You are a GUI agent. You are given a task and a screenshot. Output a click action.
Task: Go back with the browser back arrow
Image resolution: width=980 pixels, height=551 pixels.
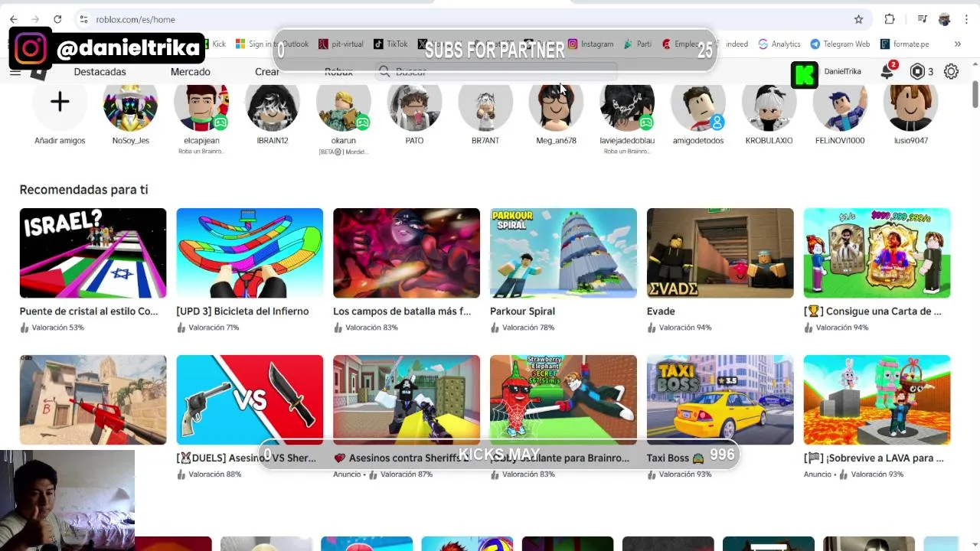tap(13, 19)
